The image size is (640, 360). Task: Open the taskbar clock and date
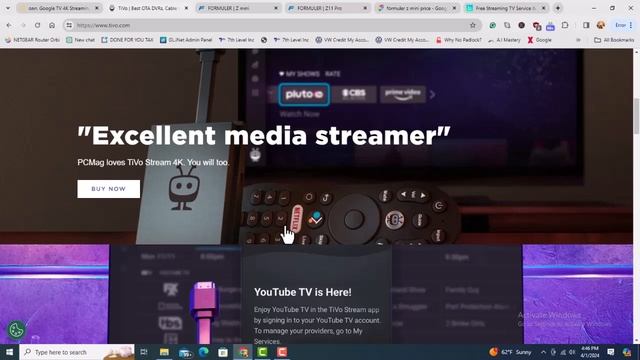coord(590,352)
